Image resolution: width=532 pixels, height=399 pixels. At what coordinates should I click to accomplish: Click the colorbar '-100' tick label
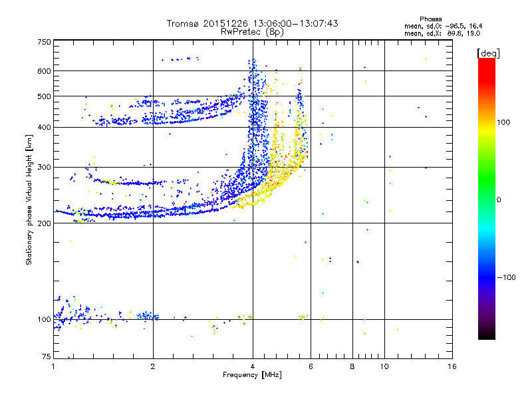click(x=506, y=277)
